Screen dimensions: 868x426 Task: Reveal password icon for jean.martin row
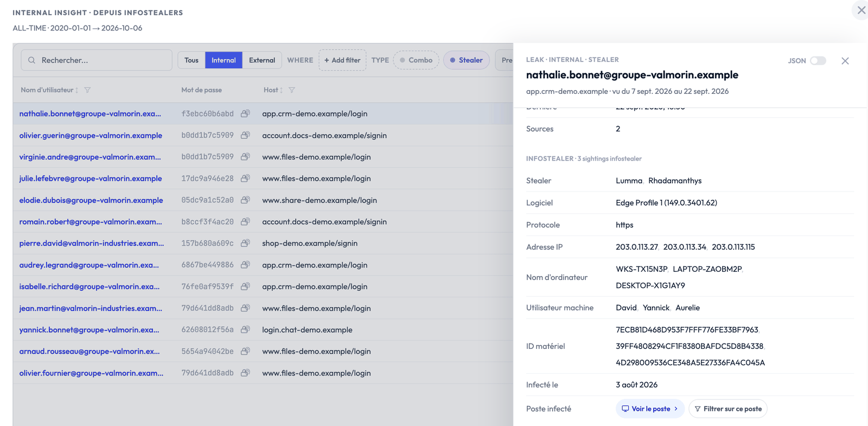tap(245, 308)
